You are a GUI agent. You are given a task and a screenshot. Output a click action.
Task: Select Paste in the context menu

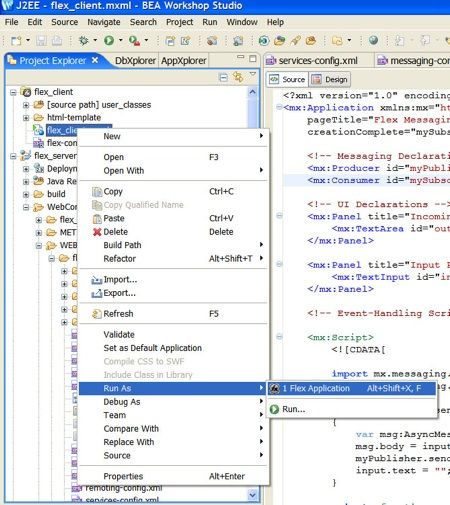coord(173,218)
